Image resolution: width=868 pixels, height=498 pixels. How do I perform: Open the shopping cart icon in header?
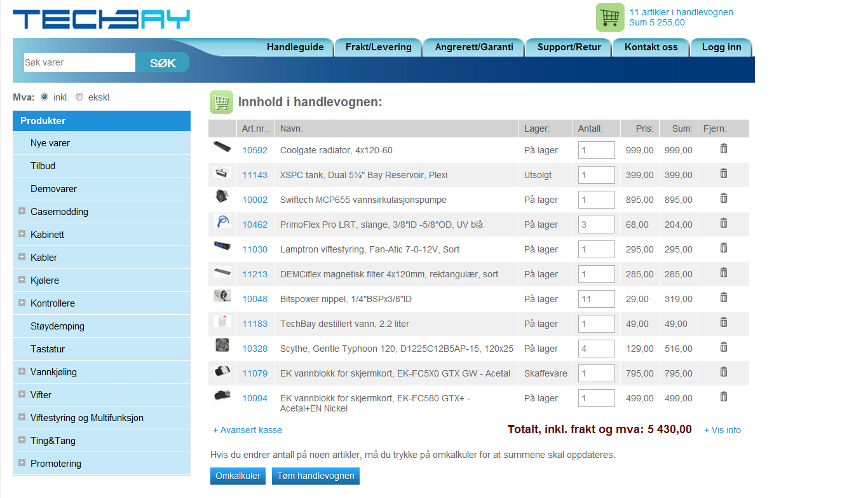point(610,17)
